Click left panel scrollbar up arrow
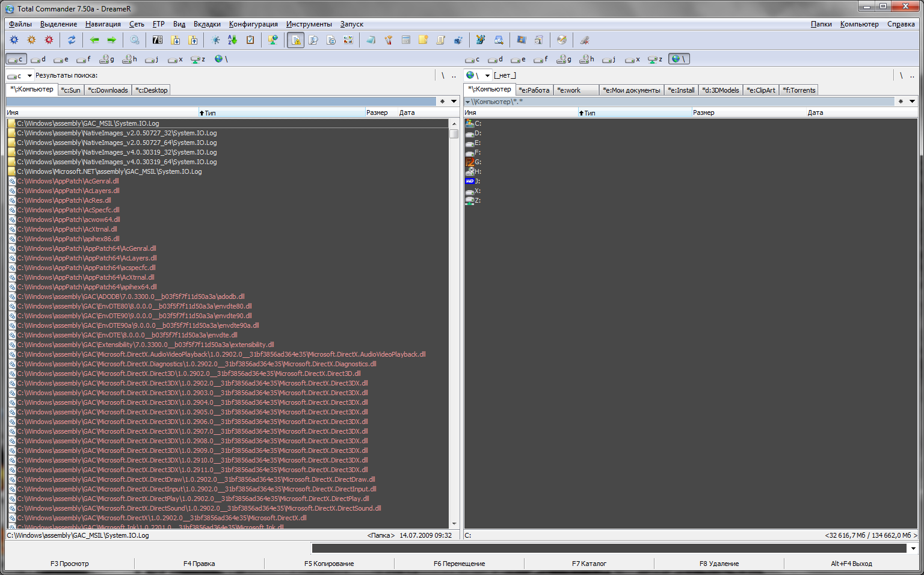 (x=454, y=123)
